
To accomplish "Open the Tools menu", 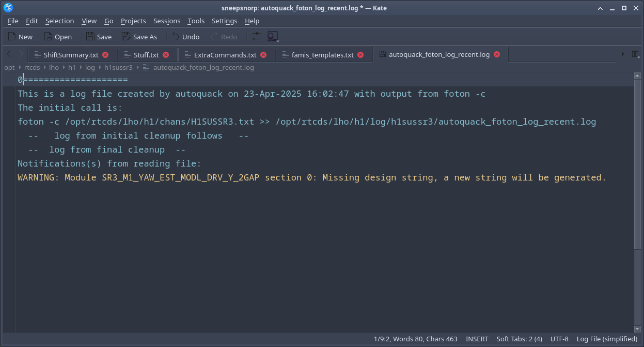I will pyautogui.click(x=196, y=21).
